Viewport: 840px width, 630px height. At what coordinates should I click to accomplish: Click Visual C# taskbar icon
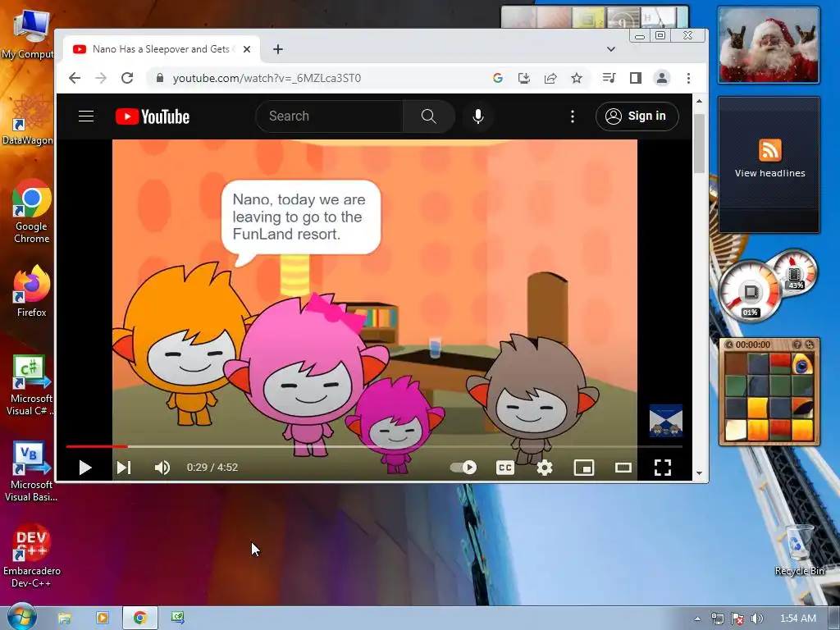[x=178, y=619]
